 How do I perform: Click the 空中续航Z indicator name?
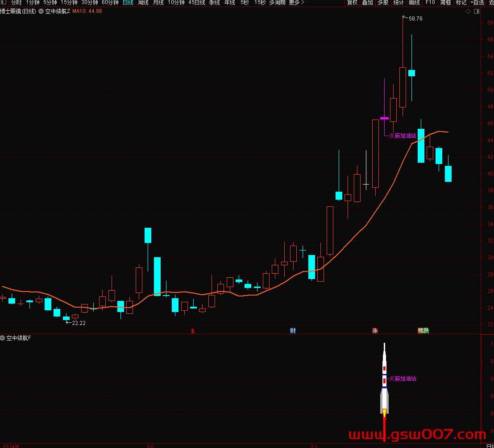coord(58,11)
